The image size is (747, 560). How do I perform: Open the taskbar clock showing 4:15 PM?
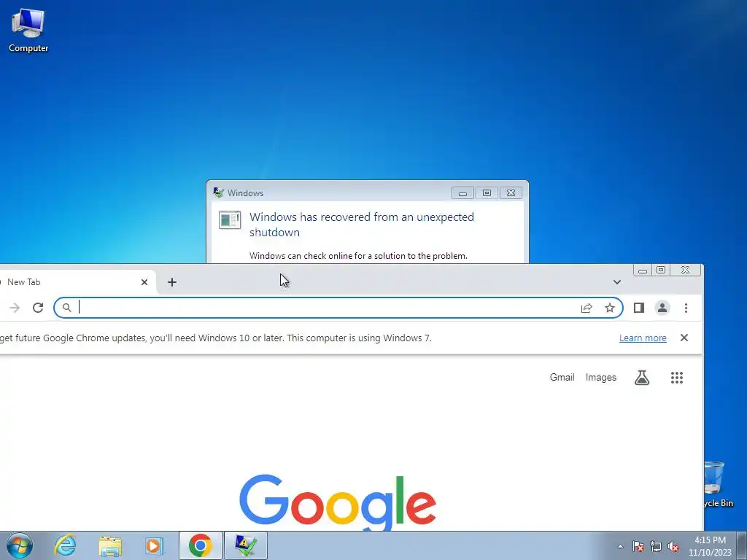[710, 546]
